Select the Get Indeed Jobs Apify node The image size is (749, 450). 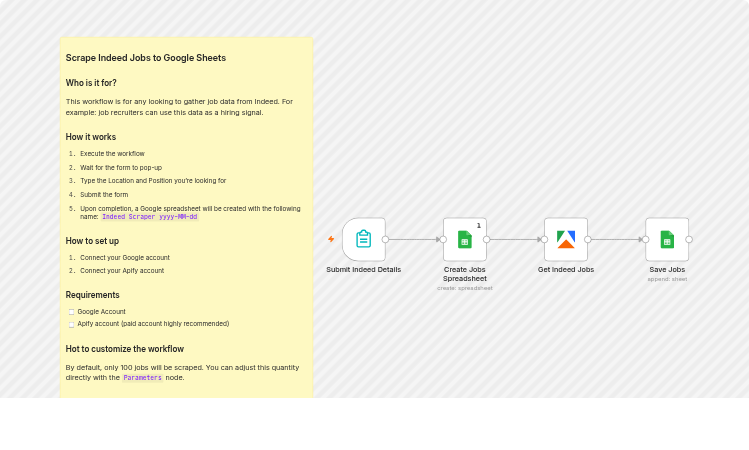tap(566, 239)
